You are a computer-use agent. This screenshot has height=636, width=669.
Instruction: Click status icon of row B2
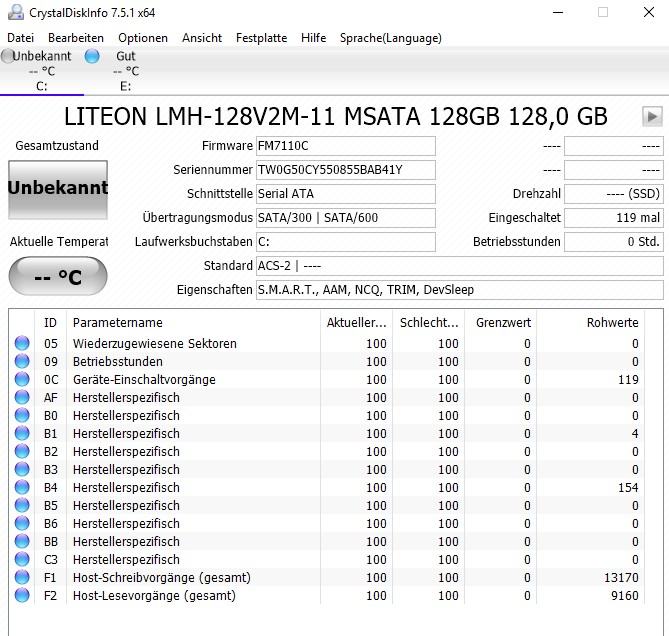22,451
